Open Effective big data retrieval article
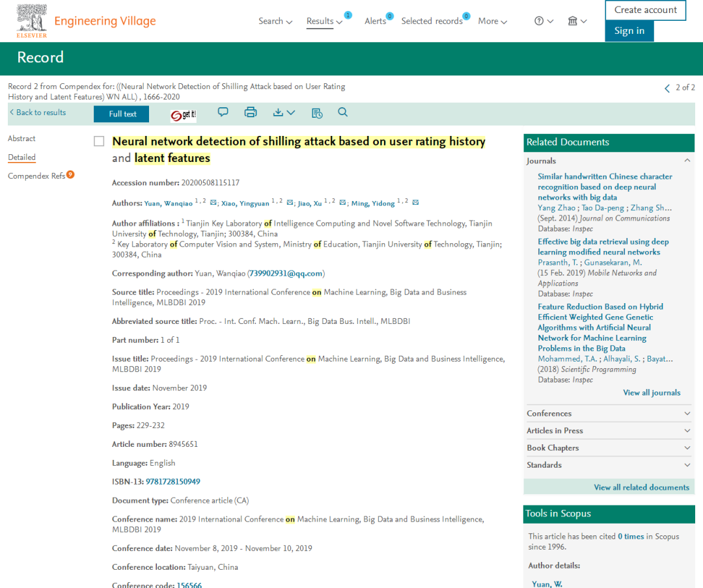This screenshot has height=588, width=703. click(603, 247)
